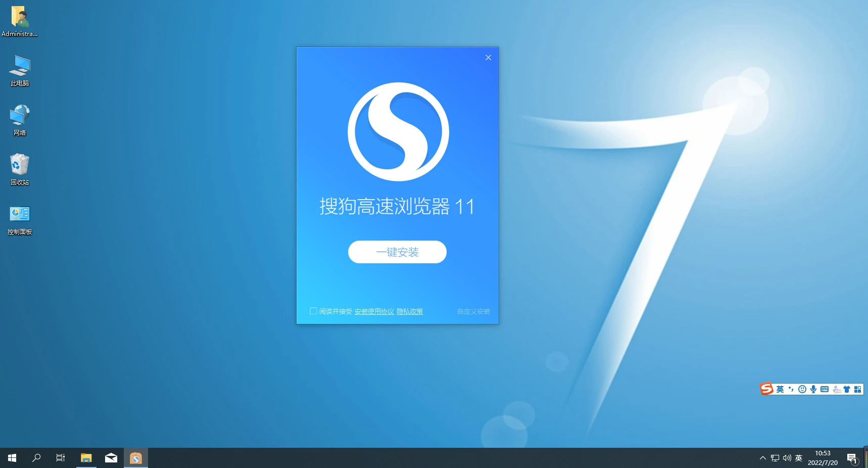The image size is (868, 468).
Task: Open taskbar search magnifier
Action: [x=36, y=458]
